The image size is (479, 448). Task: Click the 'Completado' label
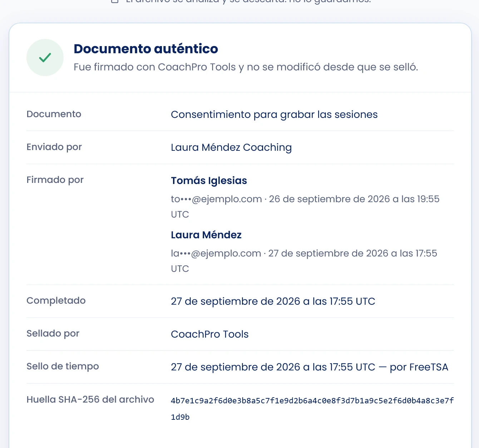[56, 300]
